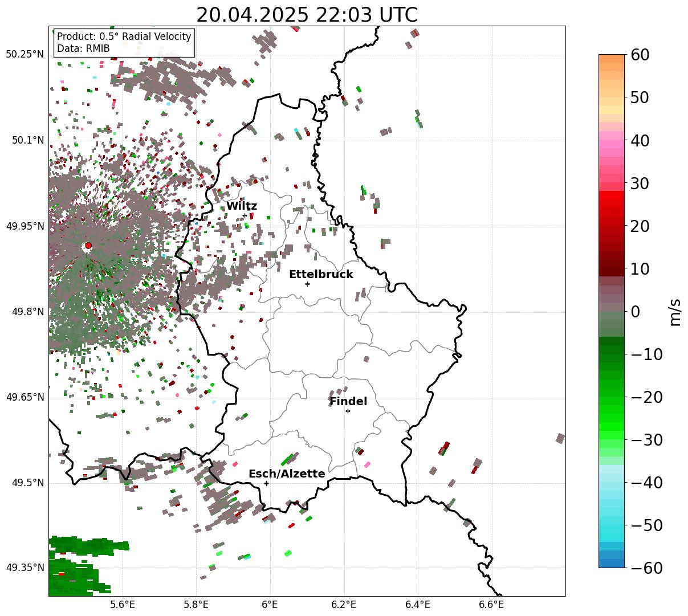This screenshot has height=616, width=688.
Task: Click the 49.8°N latitude label
Action: click(x=27, y=312)
